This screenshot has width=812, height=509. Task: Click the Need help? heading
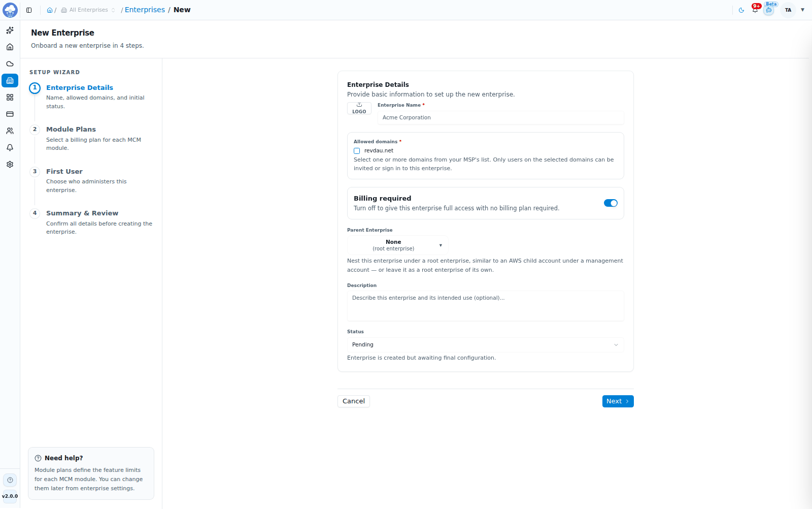[63, 458]
